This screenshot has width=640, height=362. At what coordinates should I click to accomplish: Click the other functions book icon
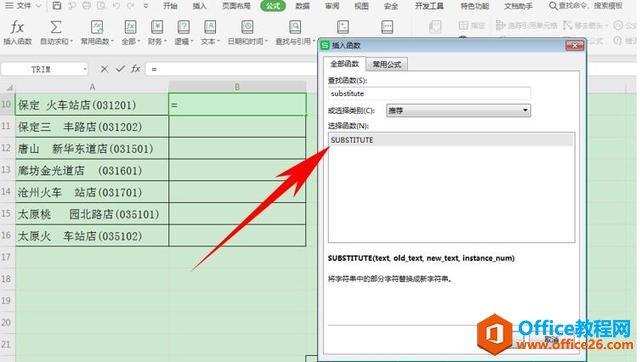pyautogui.click(x=387, y=27)
